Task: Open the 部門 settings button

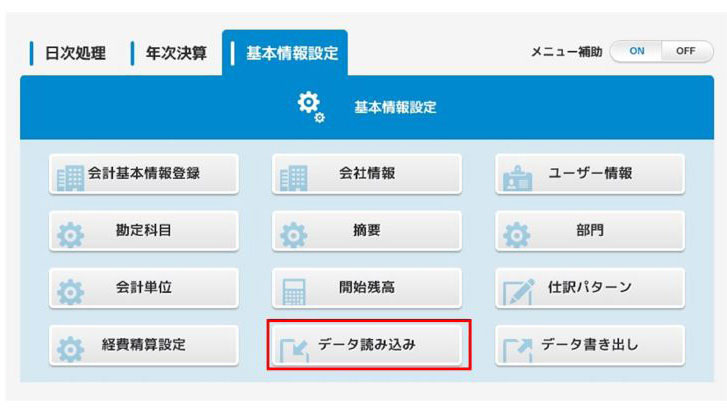Action: [x=590, y=231]
